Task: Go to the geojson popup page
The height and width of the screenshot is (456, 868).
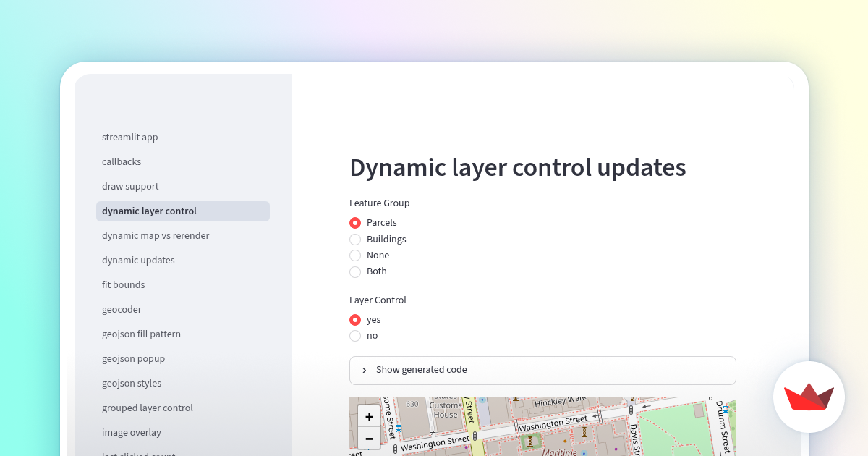Action: click(x=183, y=359)
